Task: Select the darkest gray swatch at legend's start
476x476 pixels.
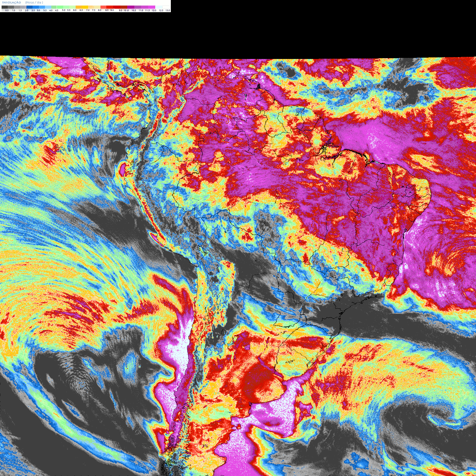Action: [4, 7]
